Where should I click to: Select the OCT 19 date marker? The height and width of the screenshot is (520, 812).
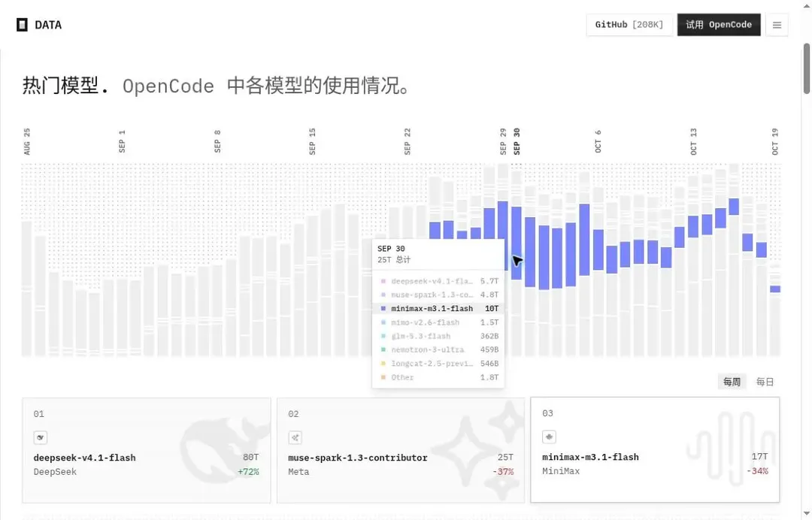774,141
